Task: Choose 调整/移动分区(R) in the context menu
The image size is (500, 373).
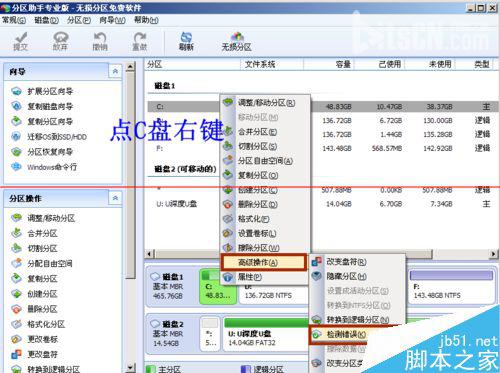Action: (x=266, y=103)
